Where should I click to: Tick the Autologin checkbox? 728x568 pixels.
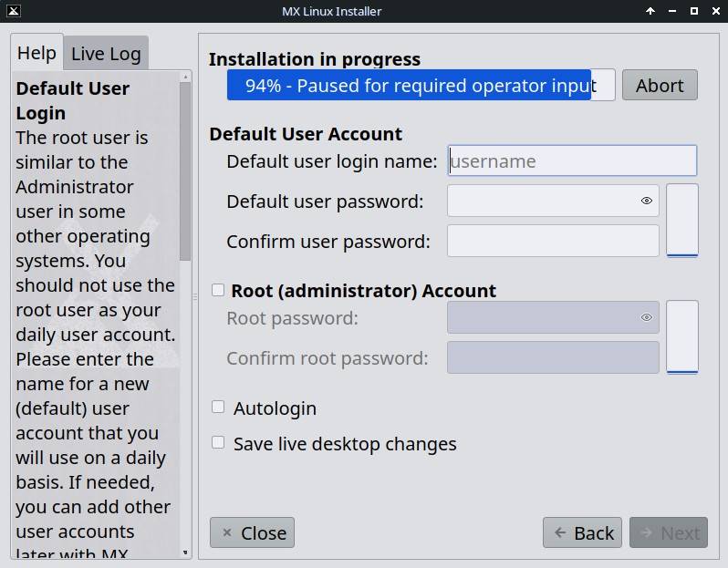click(x=218, y=408)
